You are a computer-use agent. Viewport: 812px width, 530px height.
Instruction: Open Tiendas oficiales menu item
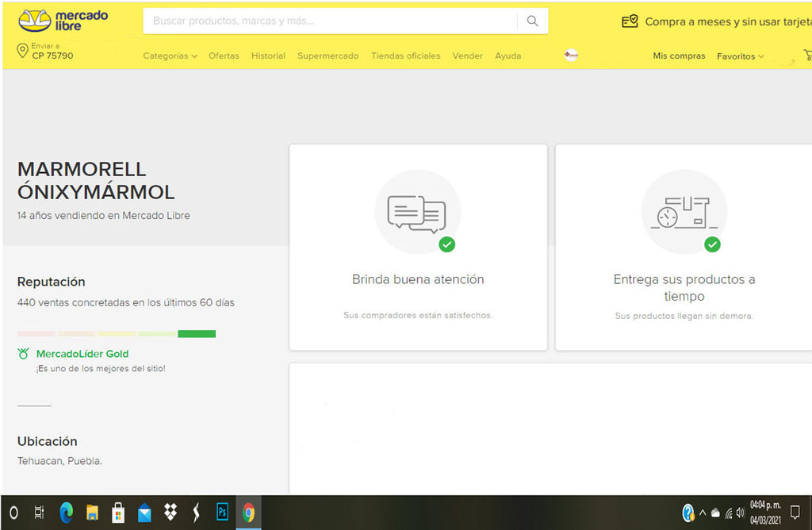tap(405, 56)
